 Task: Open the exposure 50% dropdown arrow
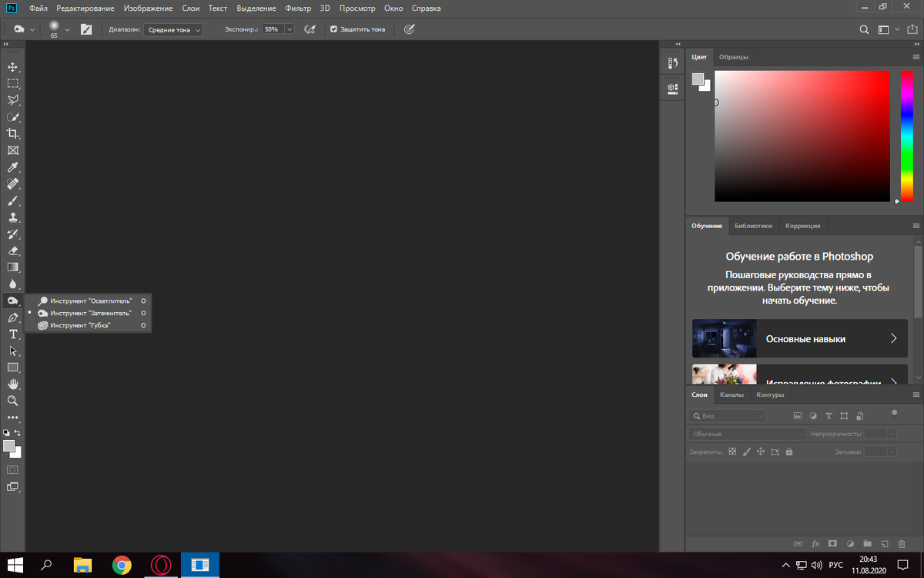click(x=290, y=29)
